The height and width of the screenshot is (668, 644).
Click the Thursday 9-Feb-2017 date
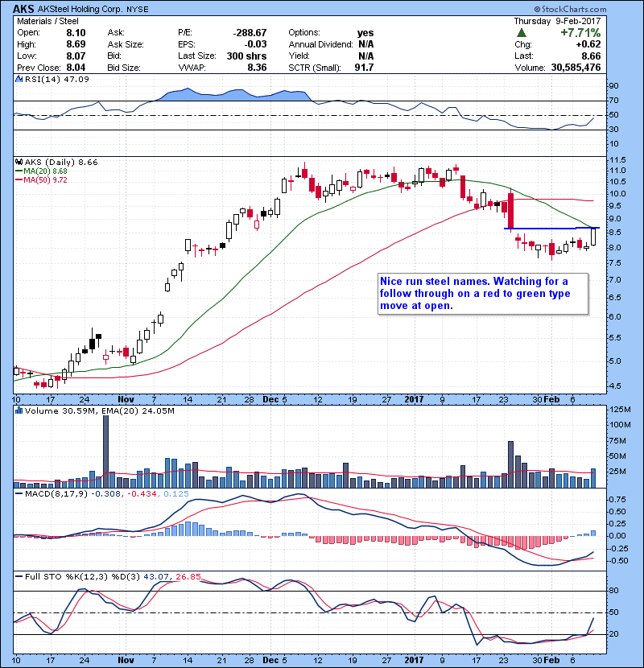(x=557, y=21)
